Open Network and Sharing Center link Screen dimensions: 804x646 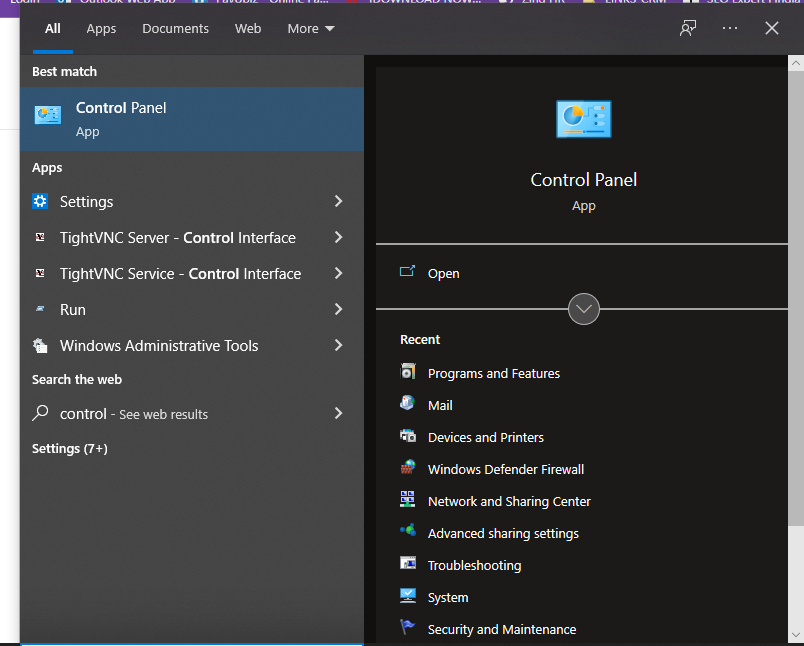(x=509, y=501)
